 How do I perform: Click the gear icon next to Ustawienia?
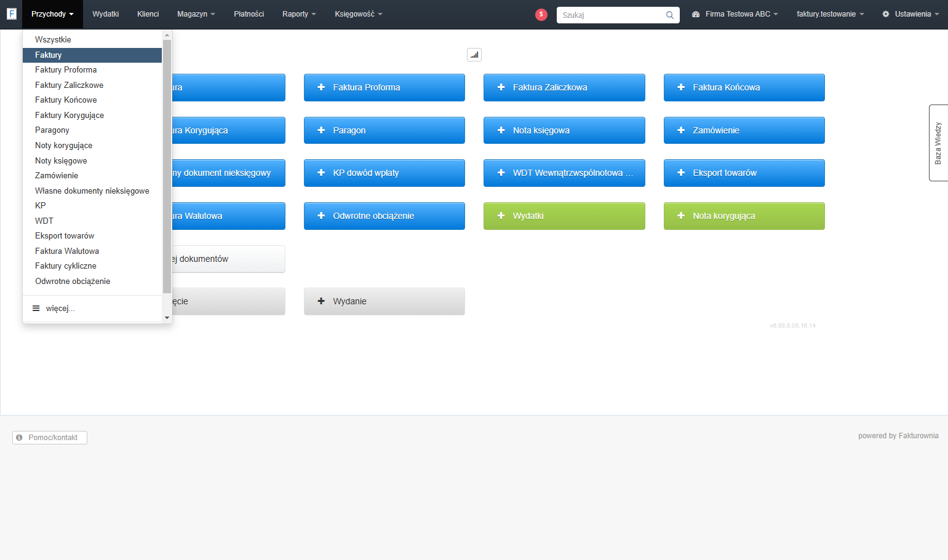pos(886,14)
